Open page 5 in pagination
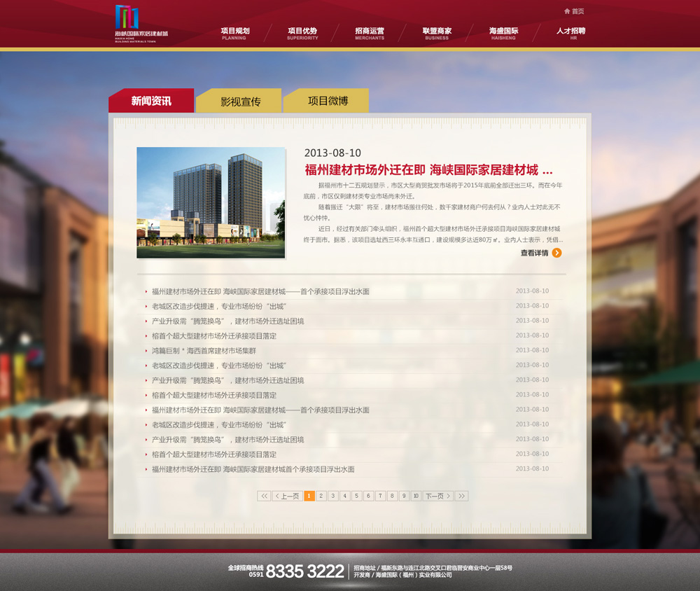 (357, 496)
